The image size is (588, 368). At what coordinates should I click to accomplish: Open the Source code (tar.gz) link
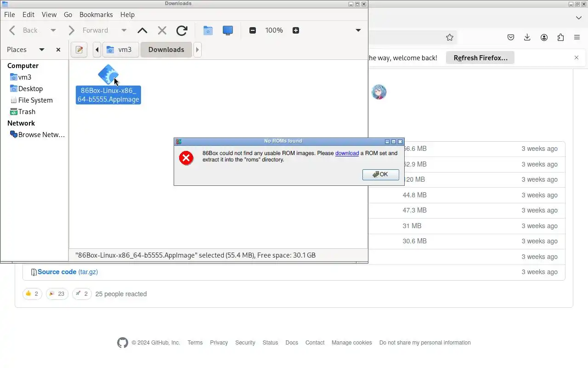pos(68,272)
